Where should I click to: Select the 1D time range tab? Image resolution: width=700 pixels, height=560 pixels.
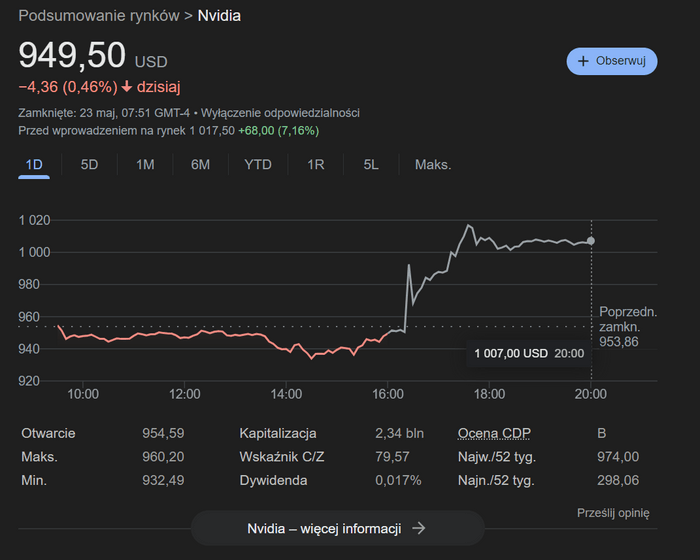(34, 165)
